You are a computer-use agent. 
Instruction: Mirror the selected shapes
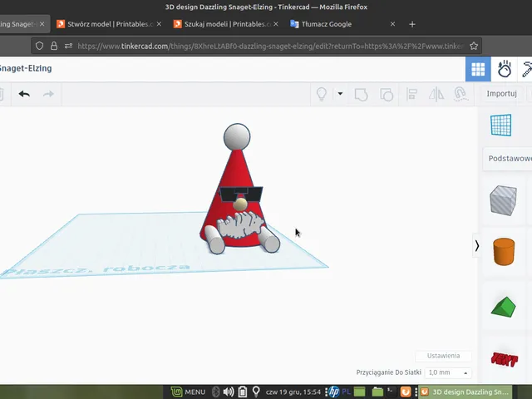click(x=436, y=94)
